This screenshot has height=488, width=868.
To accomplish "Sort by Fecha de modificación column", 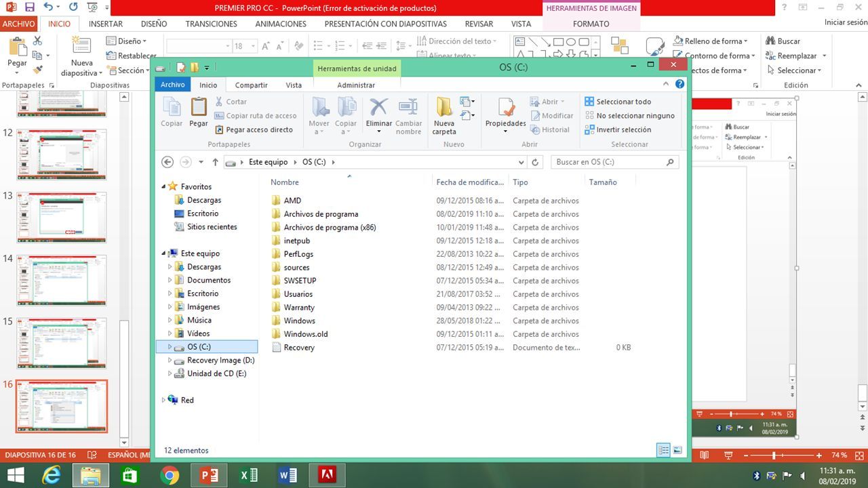I will 470,182.
